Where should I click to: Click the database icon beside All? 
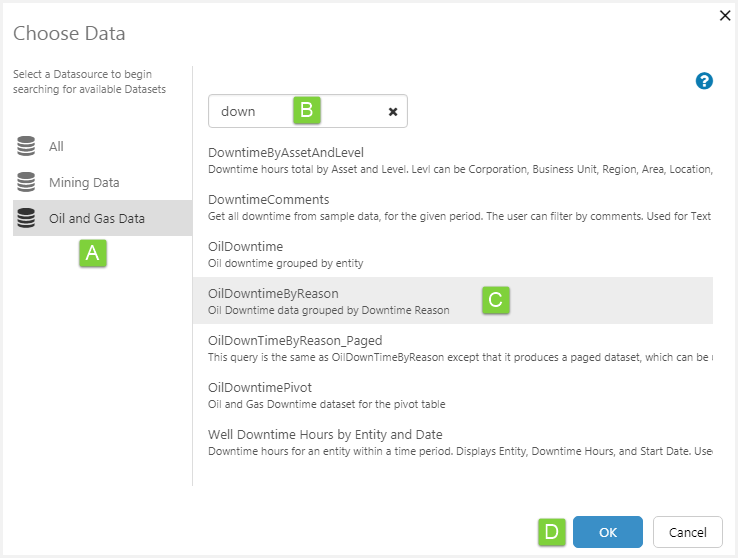tap(26, 147)
